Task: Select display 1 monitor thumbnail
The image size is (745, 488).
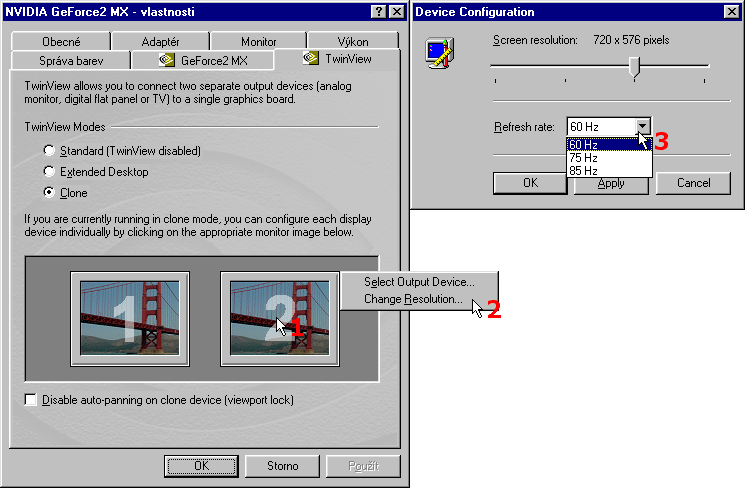Action: (130, 319)
